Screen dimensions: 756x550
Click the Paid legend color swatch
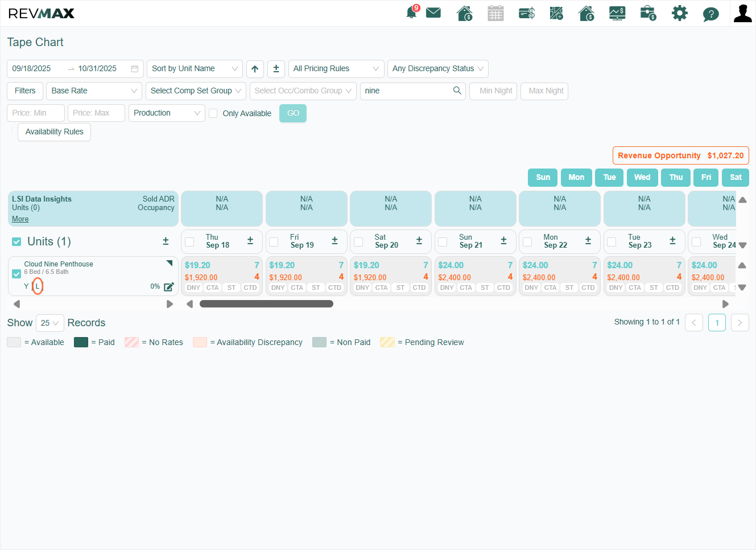coord(81,342)
